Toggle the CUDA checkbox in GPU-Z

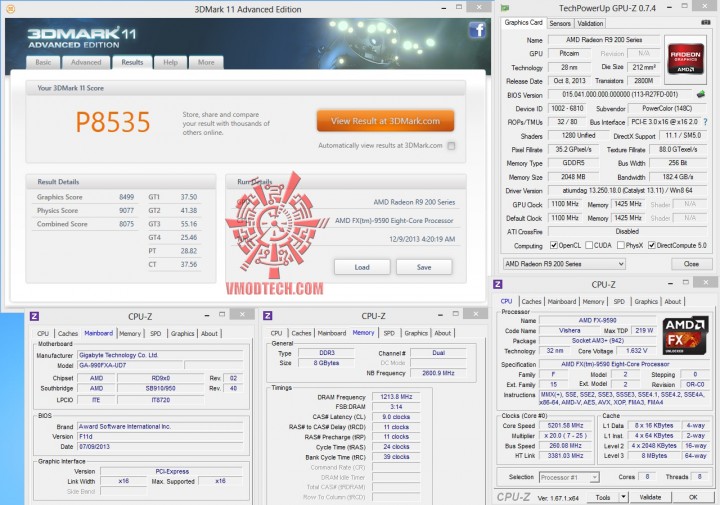pos(589,245)
